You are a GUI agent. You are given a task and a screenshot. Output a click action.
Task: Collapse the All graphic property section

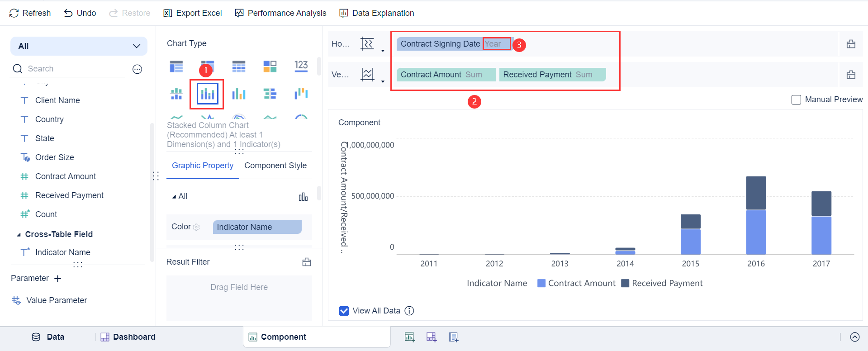tap(174, 197)
